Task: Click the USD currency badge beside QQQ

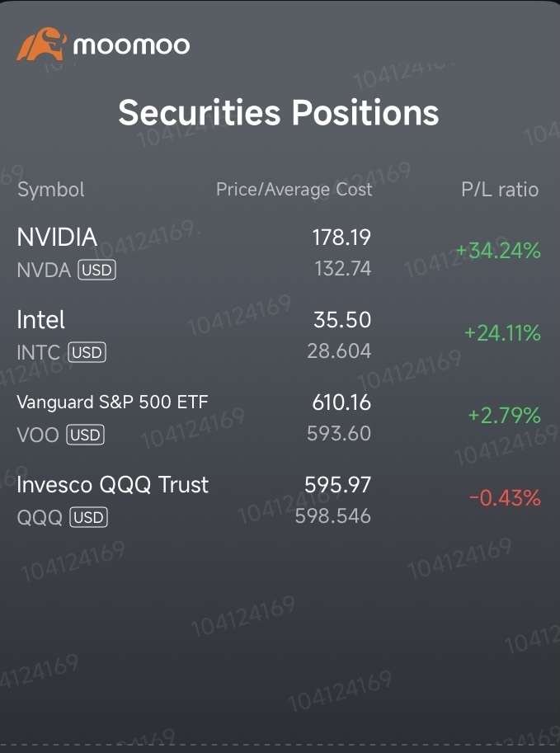Action: (x=88, y=517)
